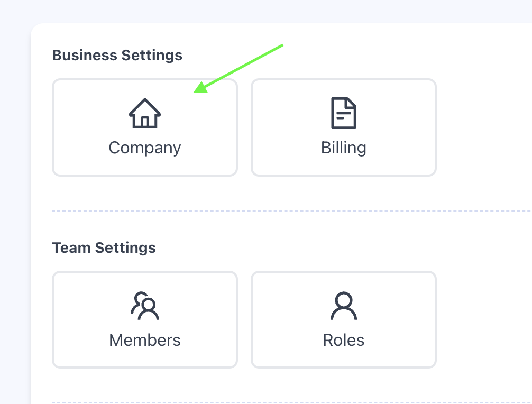Click the Business Settings section heading
Screen dimensions: 532x404
coord(117,55)
